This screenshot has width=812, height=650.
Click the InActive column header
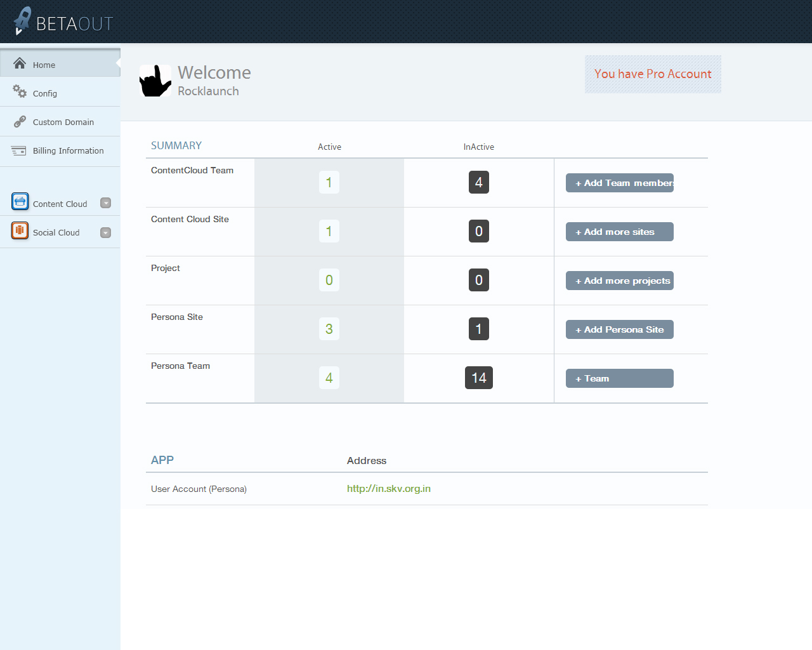point(479,147)
